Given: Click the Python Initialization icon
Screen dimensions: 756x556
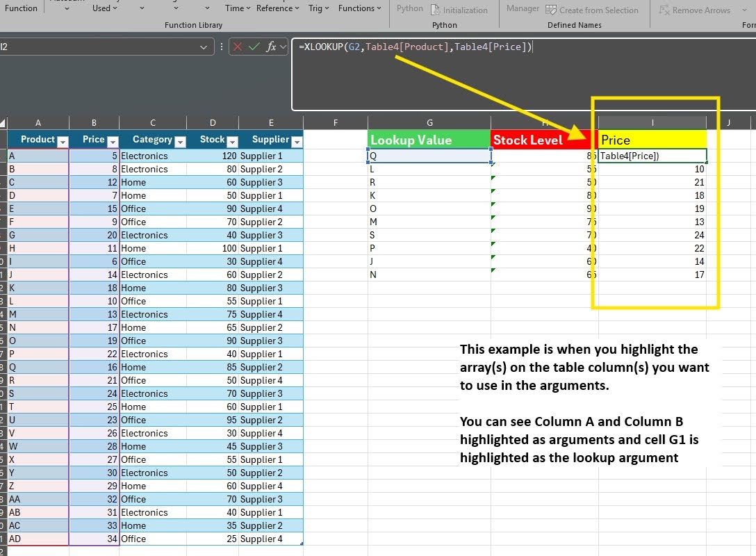Looking at the screenshot, I should point(436,10).
